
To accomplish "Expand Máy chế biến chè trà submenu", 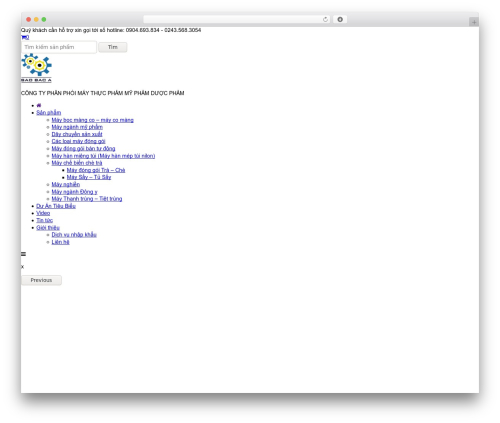I will [77, 163].
